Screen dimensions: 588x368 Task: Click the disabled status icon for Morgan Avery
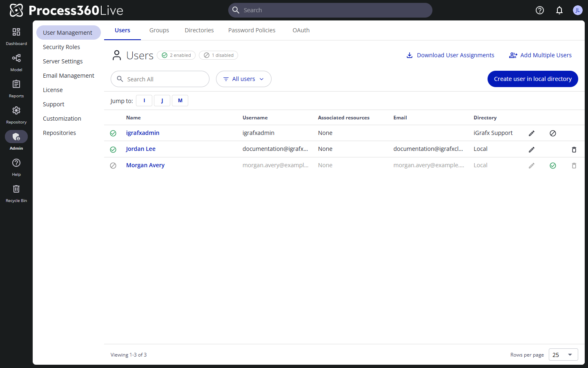113,166
